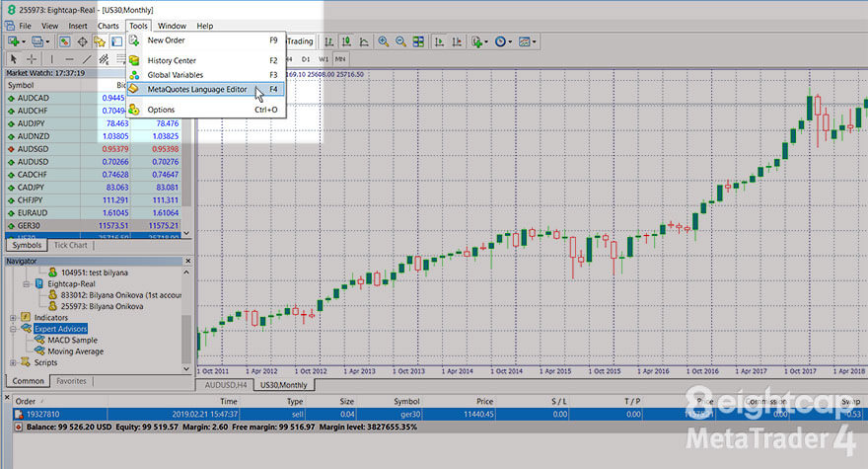Select the trendline drawing tool
This screenshot has width=868, height=469.
(87, 59)
